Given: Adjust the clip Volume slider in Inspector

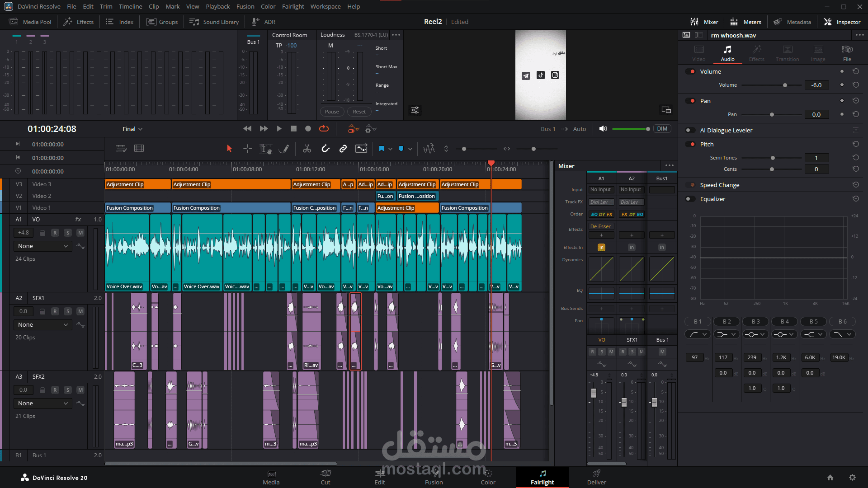Looking at the screenshot, I should click(x=785, y=85).
